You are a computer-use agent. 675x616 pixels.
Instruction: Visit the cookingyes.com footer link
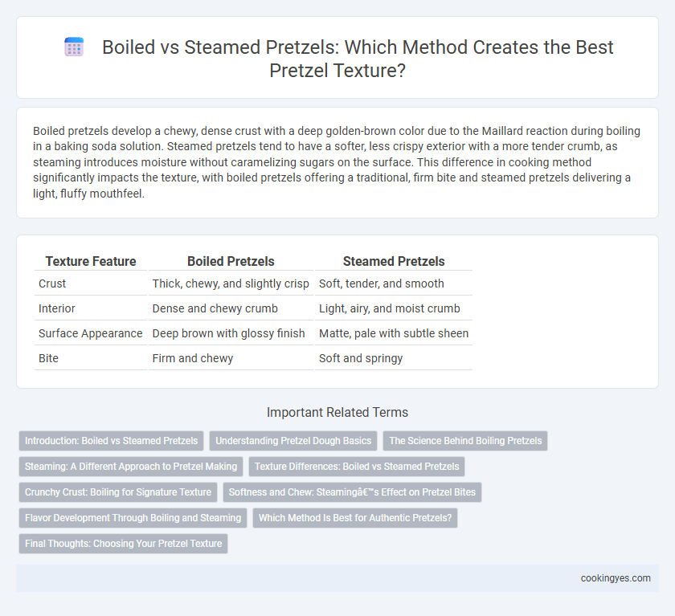point(616,578)
